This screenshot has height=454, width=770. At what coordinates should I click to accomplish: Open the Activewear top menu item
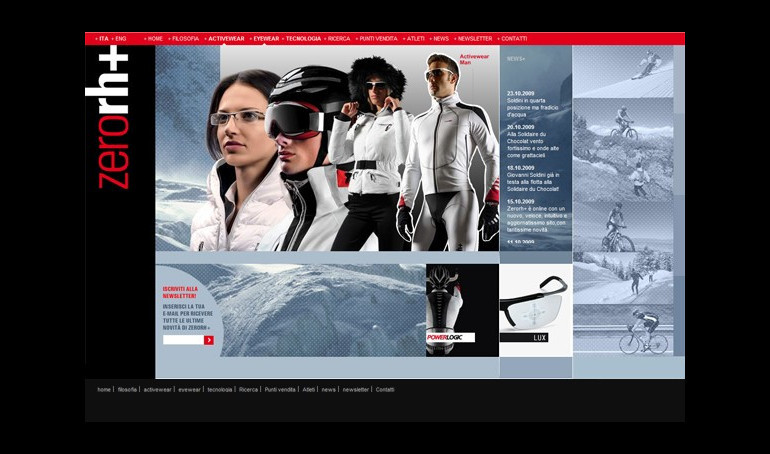226,39
